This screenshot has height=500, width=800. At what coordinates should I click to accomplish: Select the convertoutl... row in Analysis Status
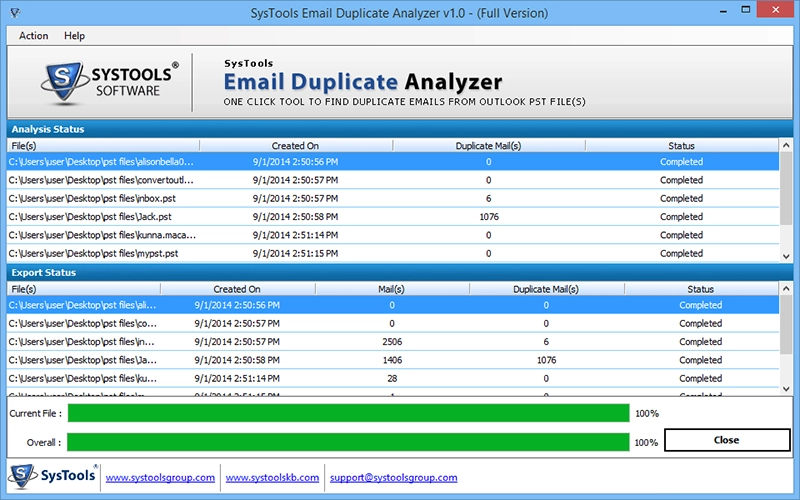tap(393, 180)
